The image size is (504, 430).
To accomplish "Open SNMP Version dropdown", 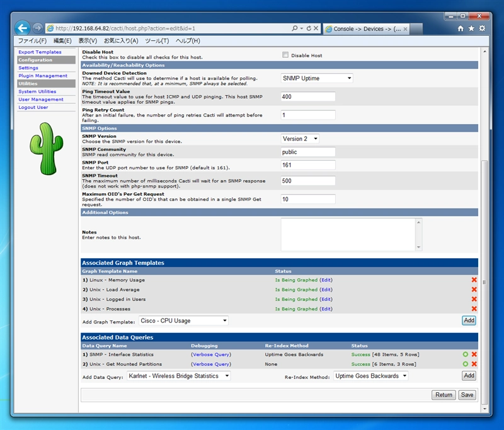I will [x=300, y=139].
